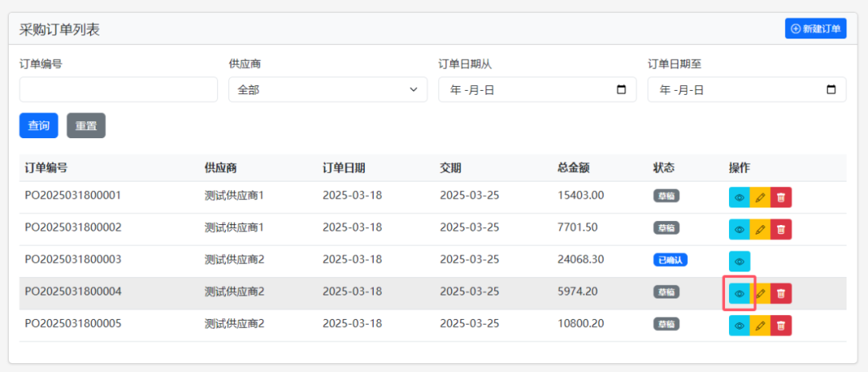Image resolution: width=868 pixels, height=372 pixels.
Task: Open the 供应商 dropdown showing 全部
Action: pyautogui.click(x=328, y=90)
